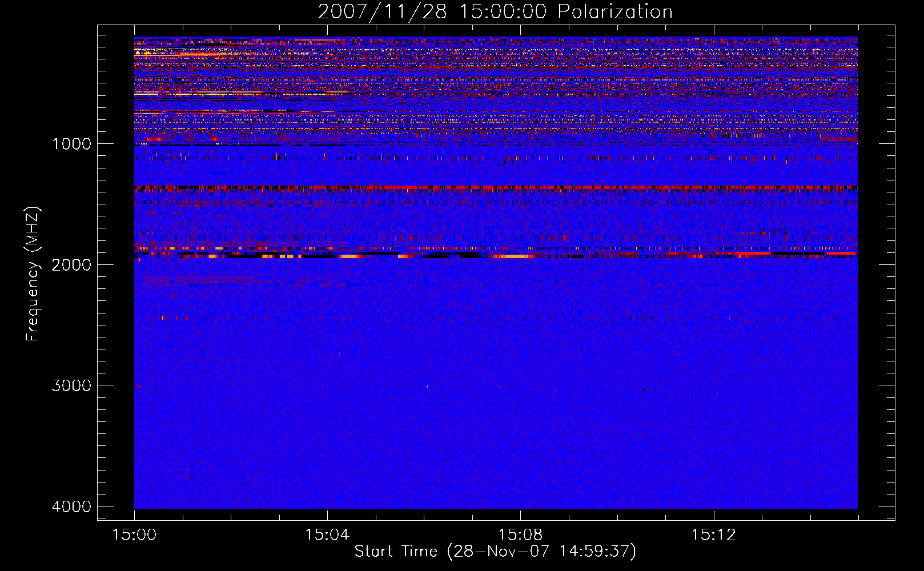924x571 pixels.
Task: Click the 4000 frequency tick label
Action: (x=71, y=506)
